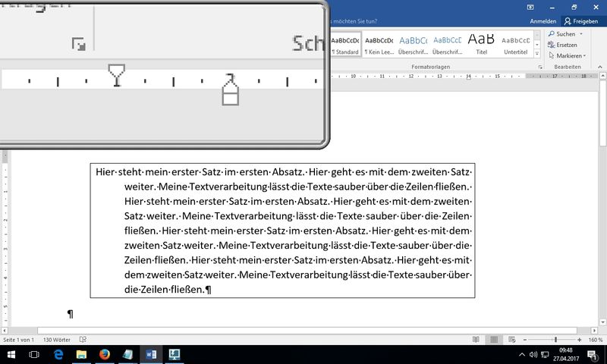Switch to print layout view
This screenshot has height=364, width=607.
[494, 339]
